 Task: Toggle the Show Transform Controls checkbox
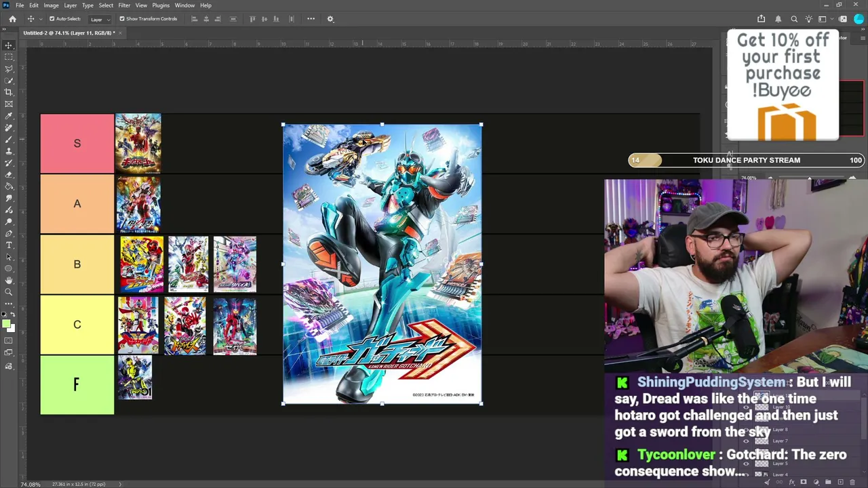pos(122,19)
